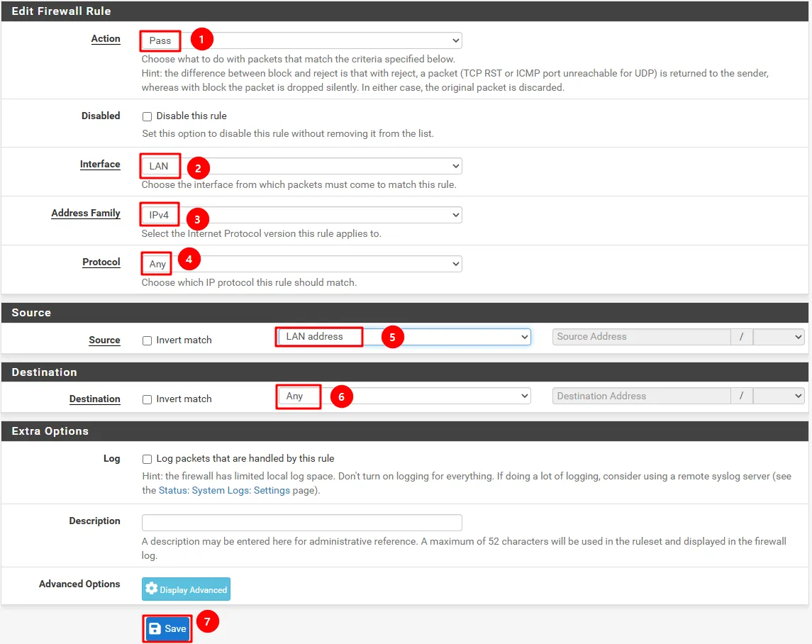This screenshot has height=644, width=812.
Task: Open the Source type dropdown showing LAN address
Action: click(404, 337)
